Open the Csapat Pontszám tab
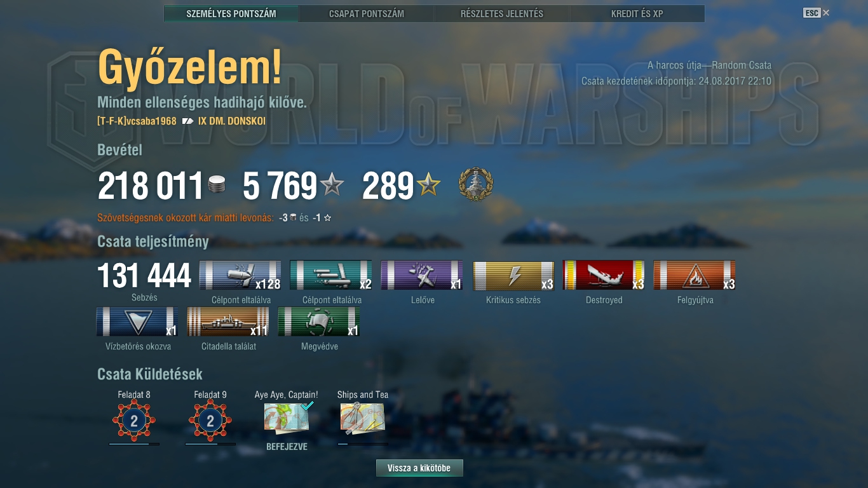Image resolution: width=868 pixels, height=488 pixels. pos(367,13)
